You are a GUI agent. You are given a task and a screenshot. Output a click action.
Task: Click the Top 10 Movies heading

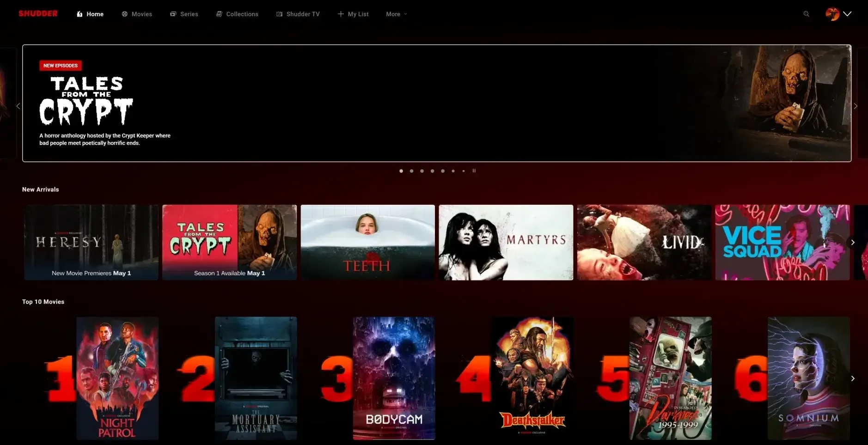coord(43,302)
